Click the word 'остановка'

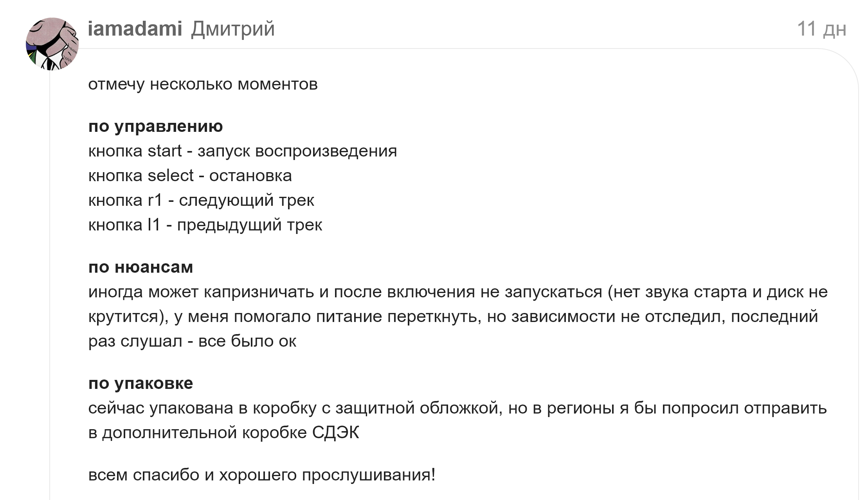250,176
